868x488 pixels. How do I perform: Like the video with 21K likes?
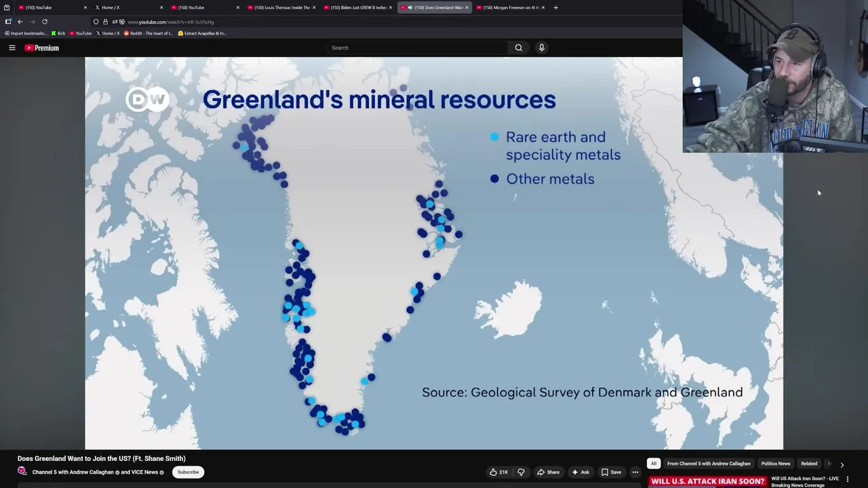[x=498, y=472]
